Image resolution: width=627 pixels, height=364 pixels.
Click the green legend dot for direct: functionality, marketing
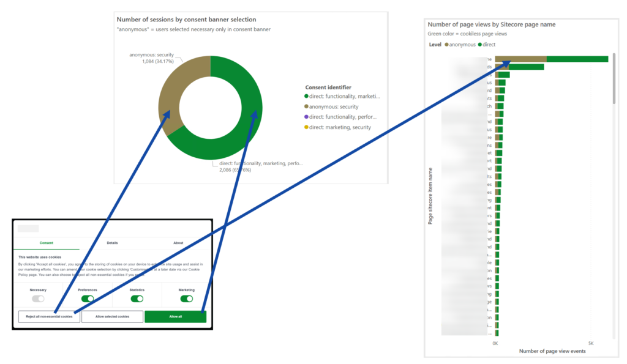pos(307,96)
